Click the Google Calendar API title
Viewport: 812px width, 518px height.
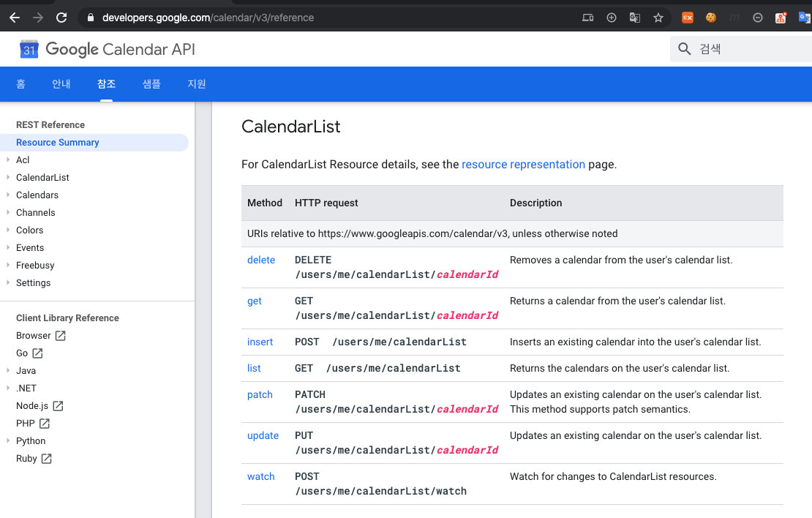pyautogui.click(x=121, y=49)
